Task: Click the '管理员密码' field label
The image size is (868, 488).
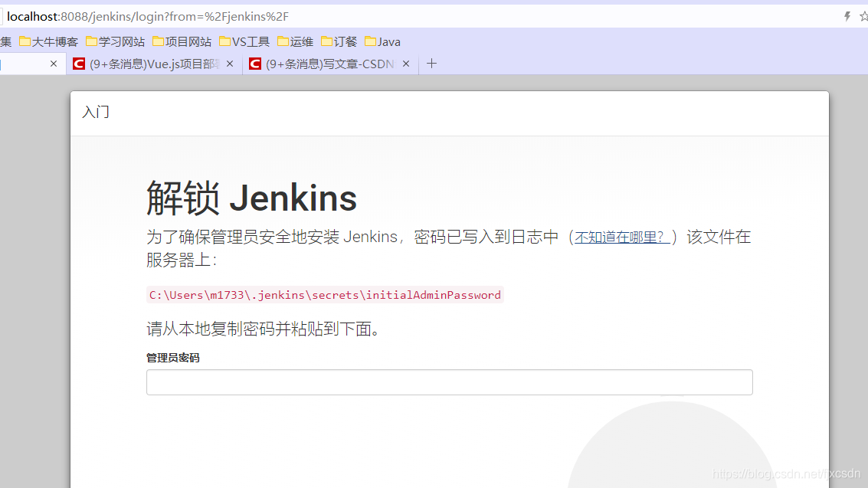Action: 172,358
